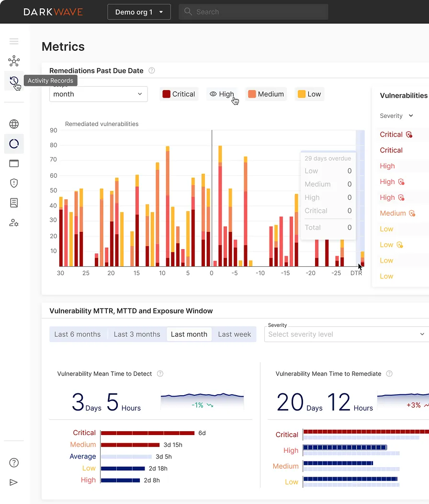Click shield icon next to second Low entry
This screenshot has width=429, height=504.
point(400,245)
